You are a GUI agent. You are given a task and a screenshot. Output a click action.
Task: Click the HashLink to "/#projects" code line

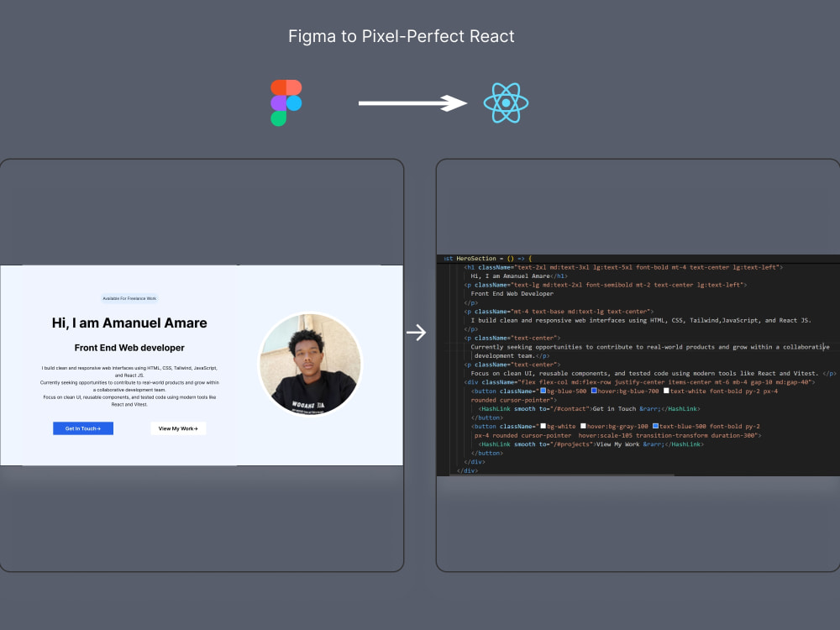(591, 444)
